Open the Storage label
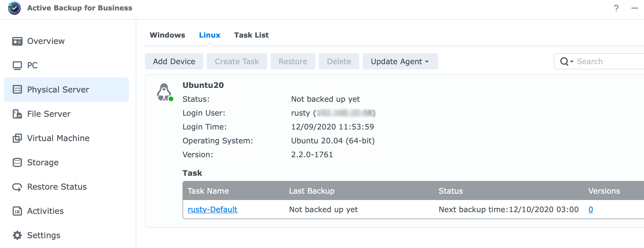This screenshot has width=644, height=248. coord(43,162)
